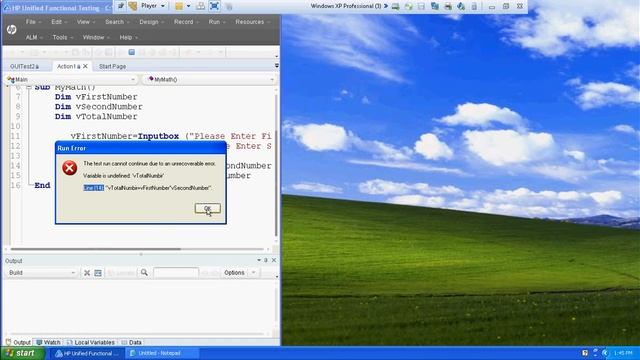Click the network adapter icon in VMware bar
The height and width of the screenshot is (360, 640).
[435, 6]
